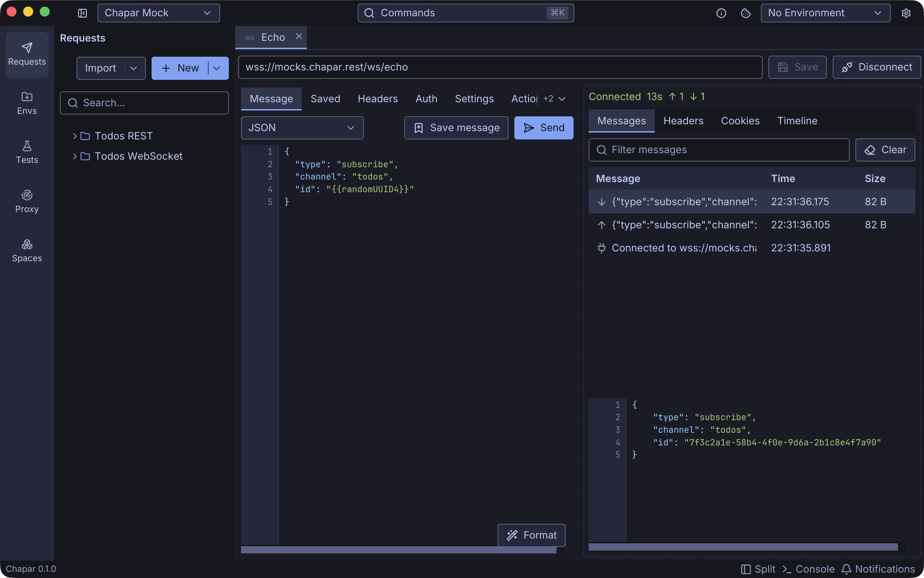
Task: Open the Spaces sidebar section
Action: [27, 251]
